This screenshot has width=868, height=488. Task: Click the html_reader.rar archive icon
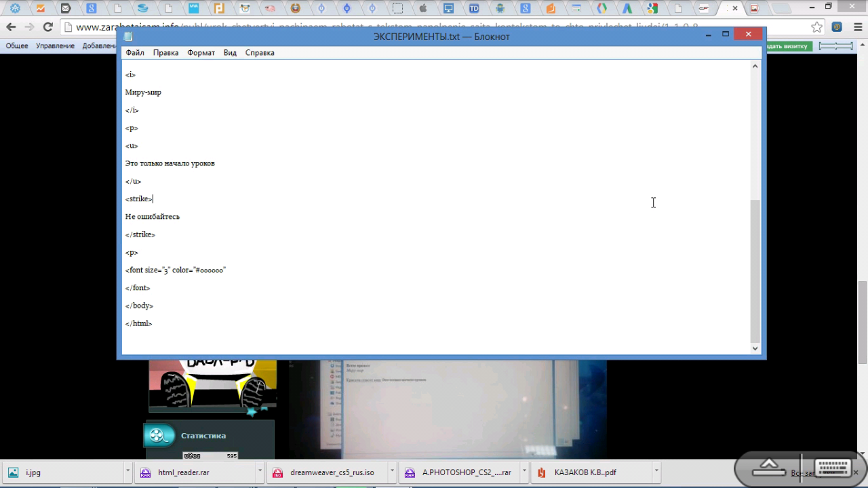tap(145, 472)
